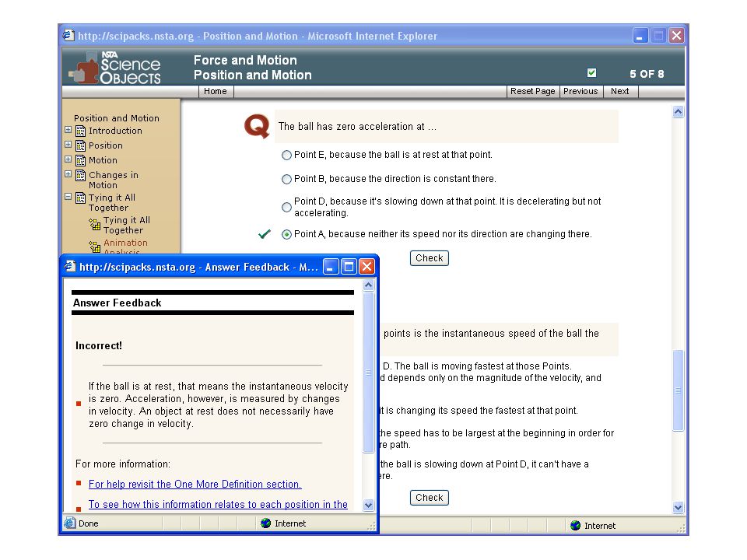Click the Internet zone globe in main window status bar
Viewport: 747px width, 560px height.
pos(576,525)
